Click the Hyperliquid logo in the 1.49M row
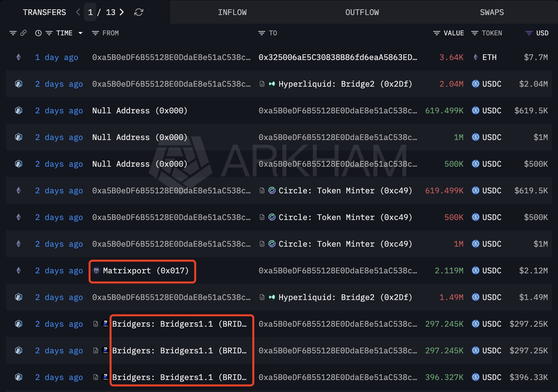Screen dimensions: 558x392 click(272, 297)
